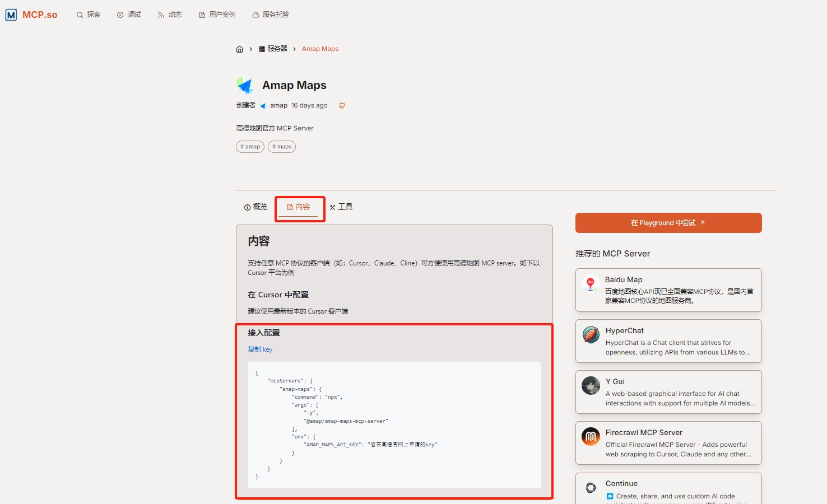The height and width of the screenshot is (504, 827).
Task: Open the 动态 feed menu item
Action: (170, 15)
